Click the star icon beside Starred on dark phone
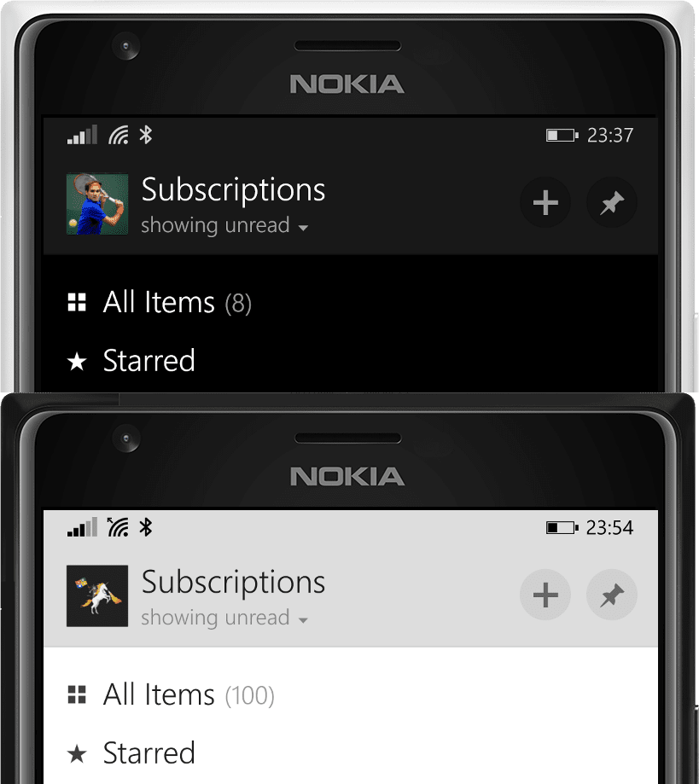 coord(77,362)
